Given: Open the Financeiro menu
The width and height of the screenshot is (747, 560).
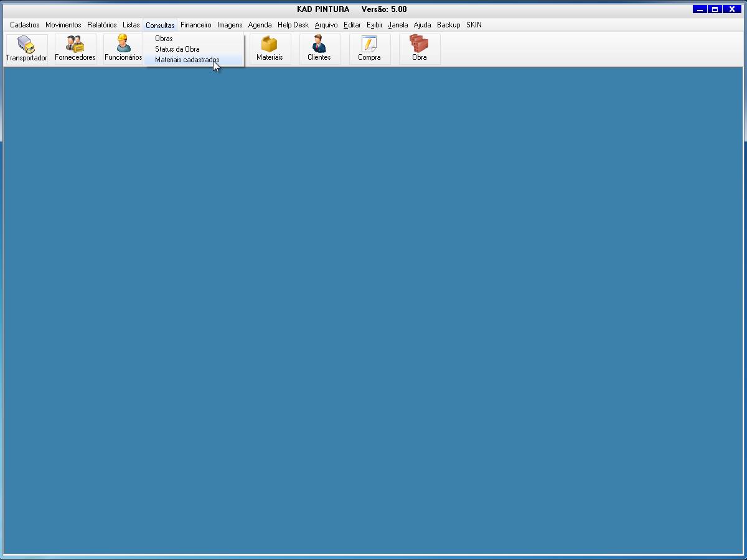Looking at the screenshot, I should pos(195,25).
